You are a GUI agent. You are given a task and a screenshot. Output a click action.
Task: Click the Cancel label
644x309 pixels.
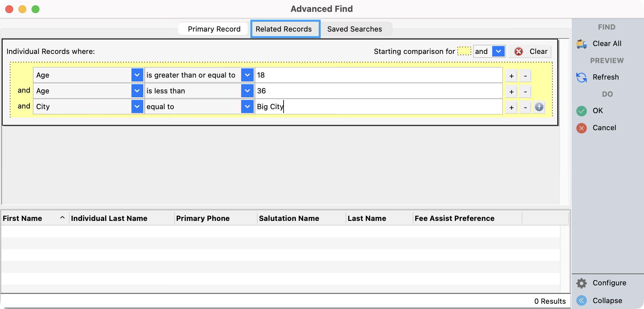[604, 128]
